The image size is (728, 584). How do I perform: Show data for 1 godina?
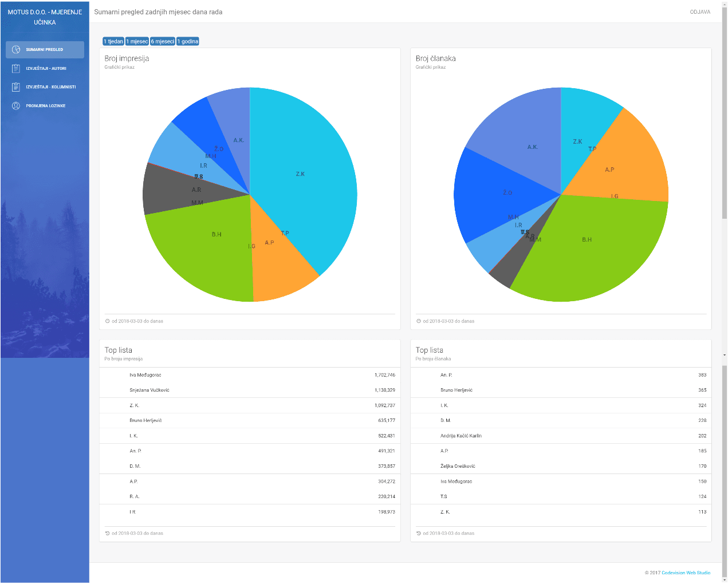point(188,41)
